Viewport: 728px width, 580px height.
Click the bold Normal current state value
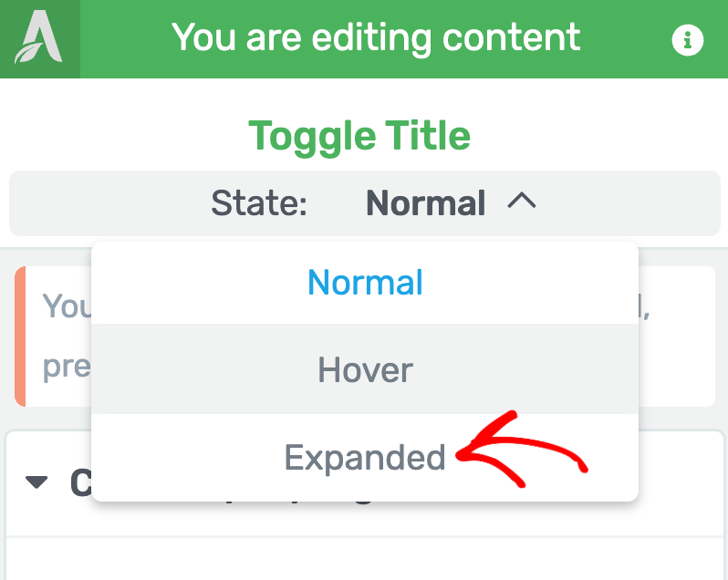[x=426, y=202]
